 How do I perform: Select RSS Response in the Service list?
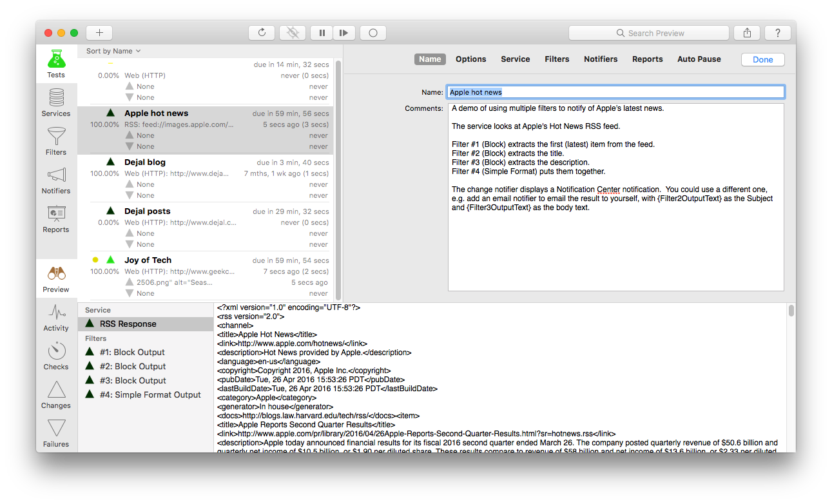click(x=146, y=324)
